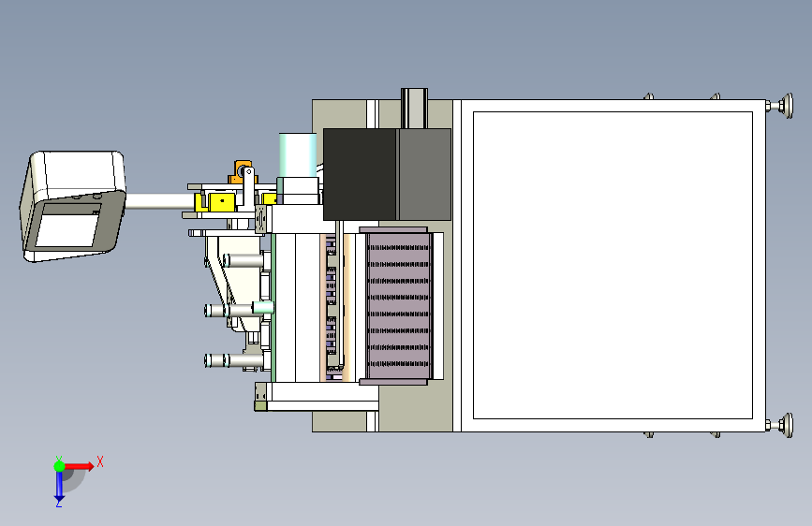Select the black rectangular cover block
Screen dimensions: 812x526
pos(360,174)
